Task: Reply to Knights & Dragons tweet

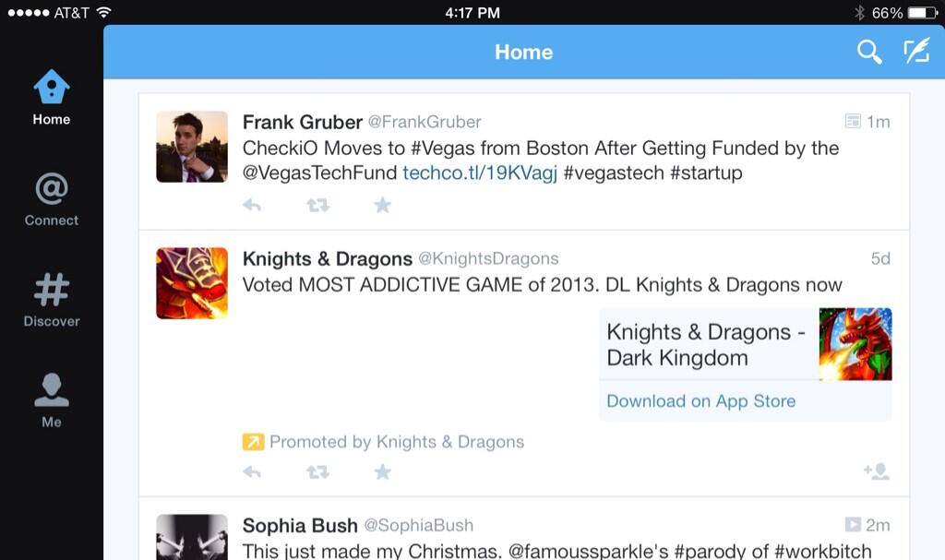Action: coord(252,471)
